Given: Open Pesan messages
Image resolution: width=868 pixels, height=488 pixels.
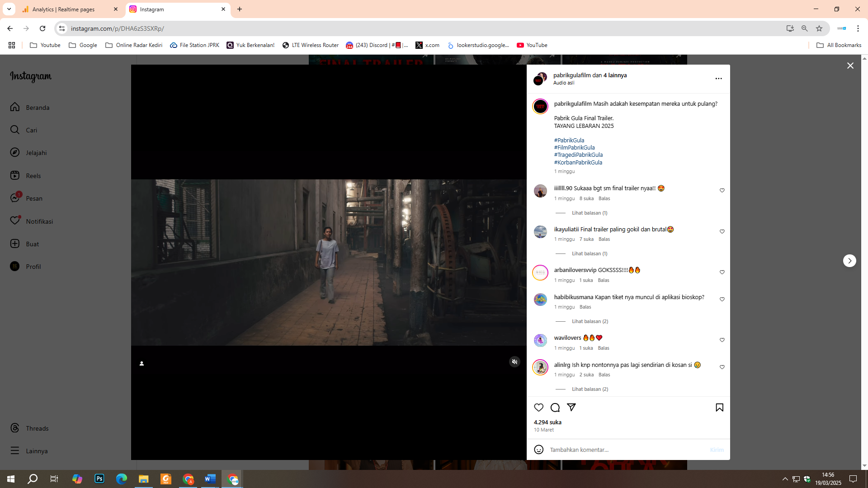Looking at the screenshot, I should [x=26, y=198].
